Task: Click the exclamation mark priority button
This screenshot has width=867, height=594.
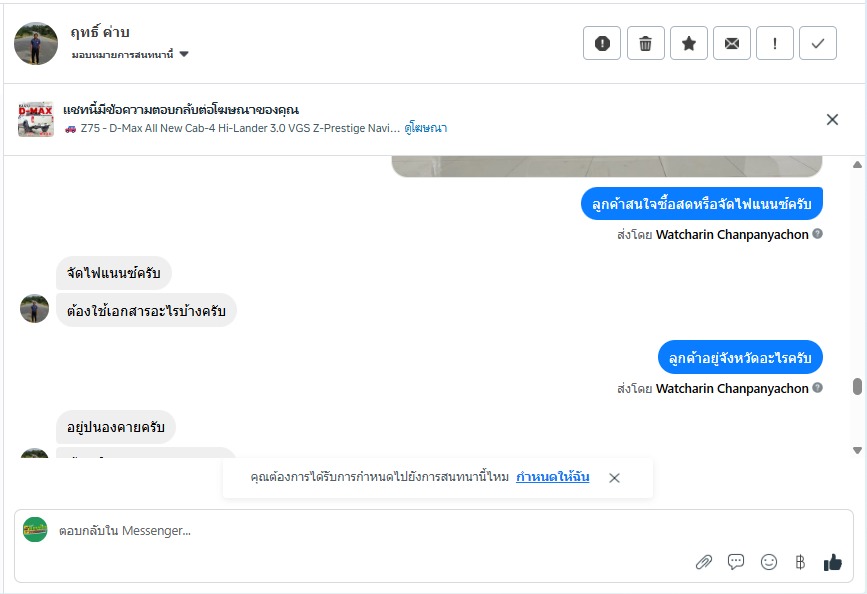Action: 775,43
